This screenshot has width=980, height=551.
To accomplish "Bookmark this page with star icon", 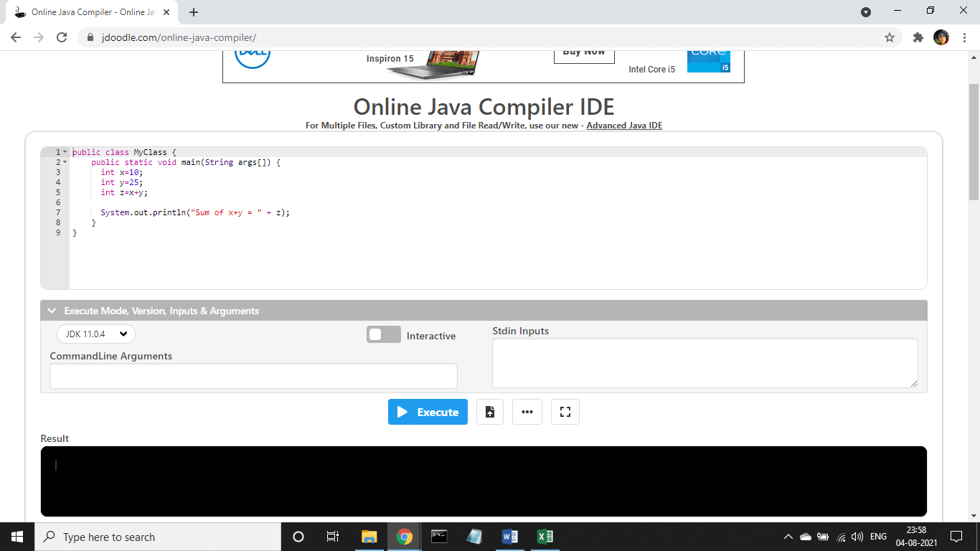I will click(x=890, y=37).
